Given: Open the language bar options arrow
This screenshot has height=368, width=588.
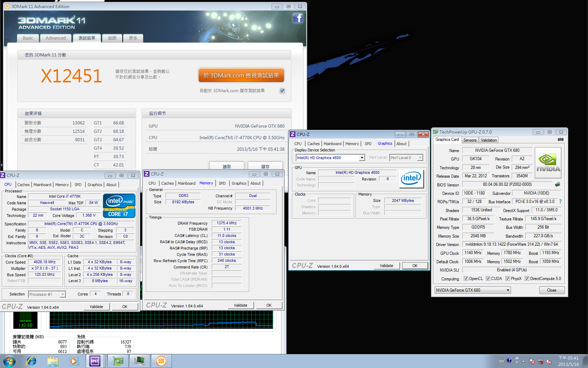Looking at the screenshot, I should coord(517,362).
